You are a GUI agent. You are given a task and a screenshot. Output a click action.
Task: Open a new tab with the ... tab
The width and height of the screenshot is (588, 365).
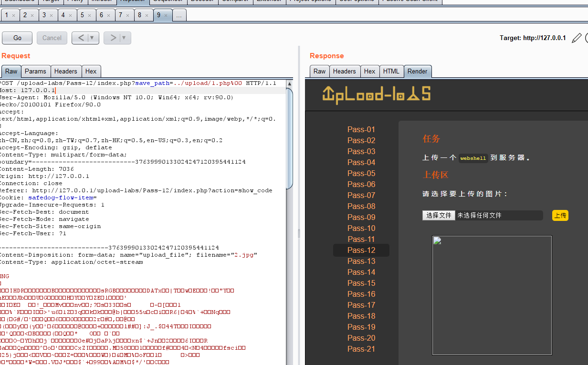tap(179, 15)
